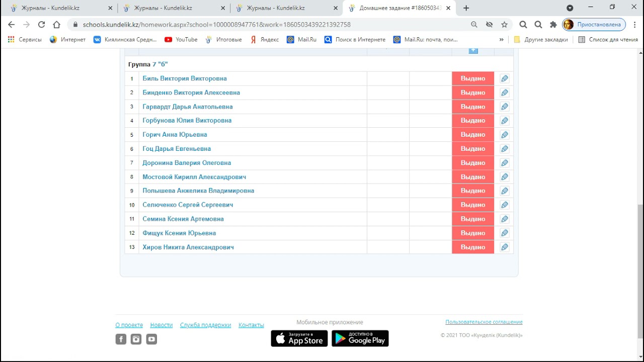The height and width of the screenshot is (362, 644).
Task: Open the Новости footer link
Action: click(161, 325)
